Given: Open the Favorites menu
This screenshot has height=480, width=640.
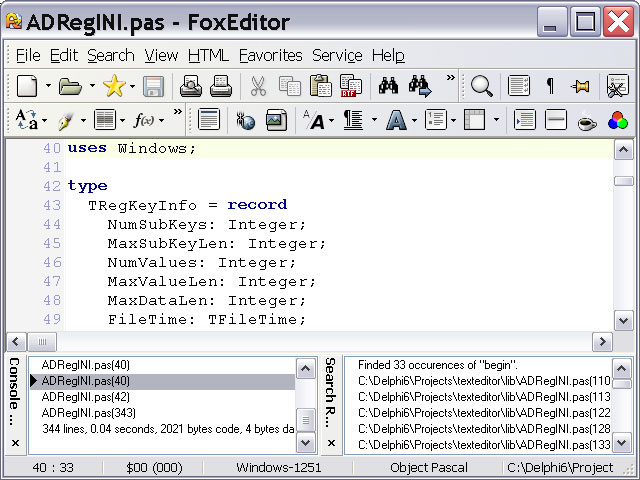Looking at the screenshot, I should 270,55.
